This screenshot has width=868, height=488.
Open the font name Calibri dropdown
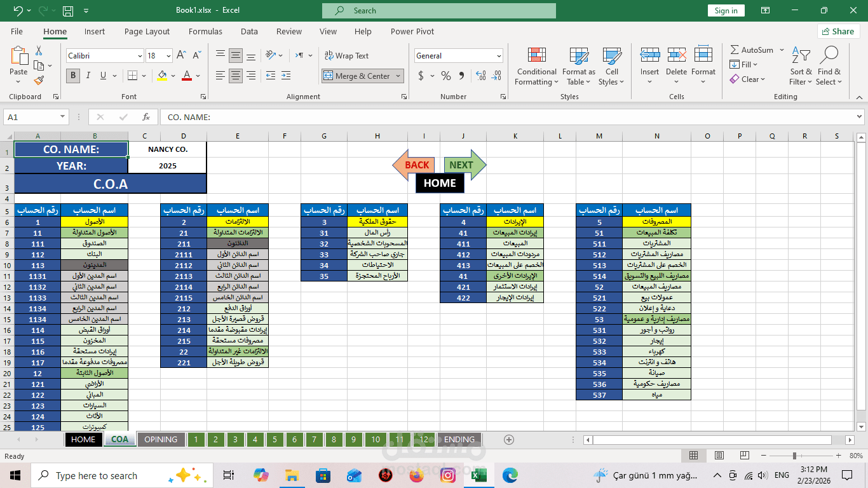140,56
